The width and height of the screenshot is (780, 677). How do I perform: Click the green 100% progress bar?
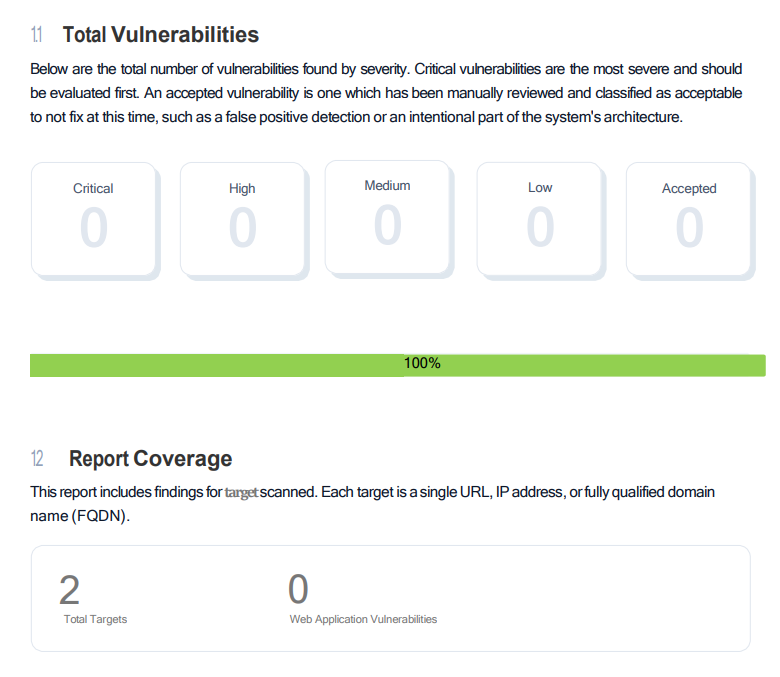[x=397, y=364]
